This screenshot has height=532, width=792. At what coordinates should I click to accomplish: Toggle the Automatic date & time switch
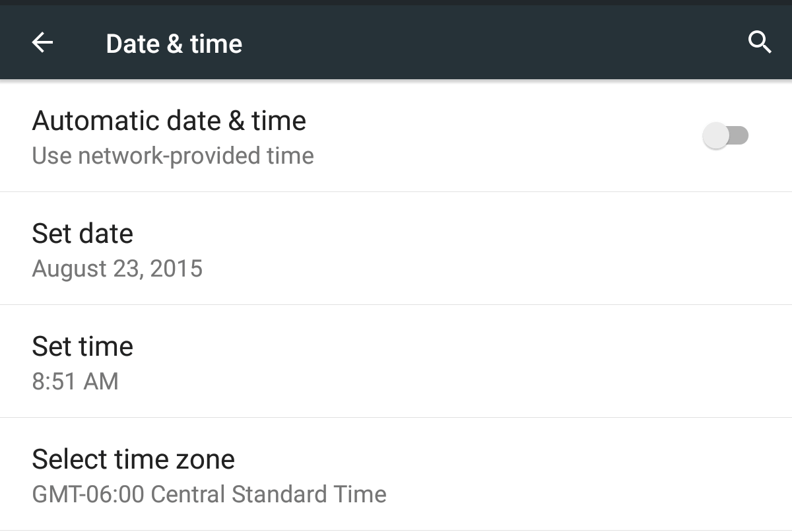725,136
